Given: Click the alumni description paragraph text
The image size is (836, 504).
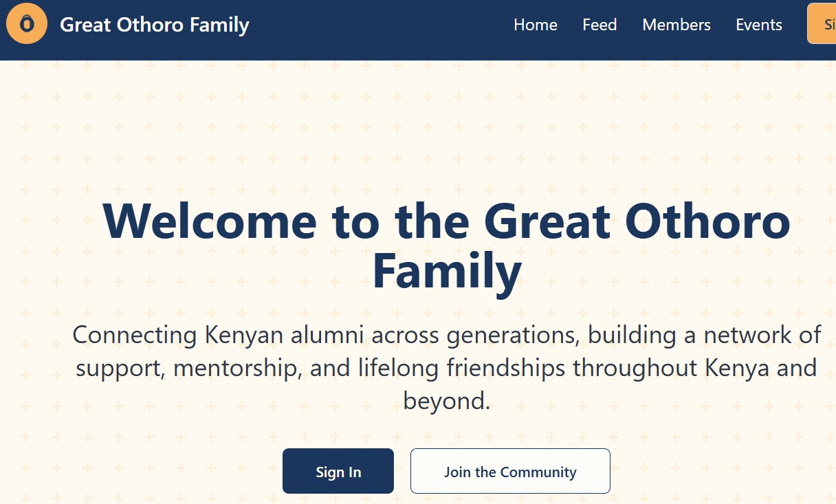Looking at the screenshot, I should [447, 368].
